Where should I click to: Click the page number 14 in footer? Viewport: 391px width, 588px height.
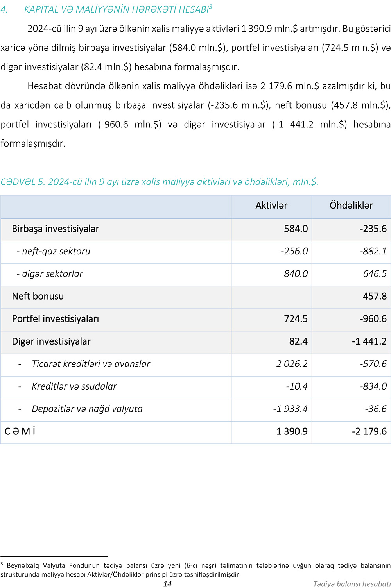click(x=167, y=584)
